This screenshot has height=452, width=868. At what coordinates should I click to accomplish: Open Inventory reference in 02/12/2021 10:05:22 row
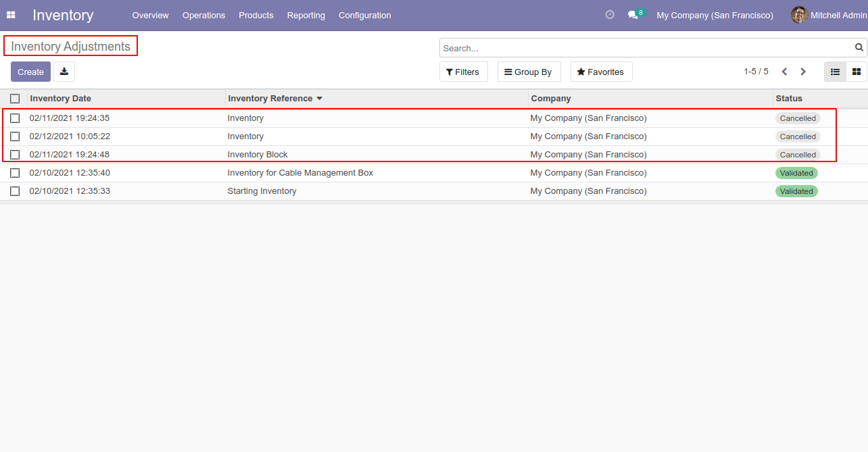245,136
